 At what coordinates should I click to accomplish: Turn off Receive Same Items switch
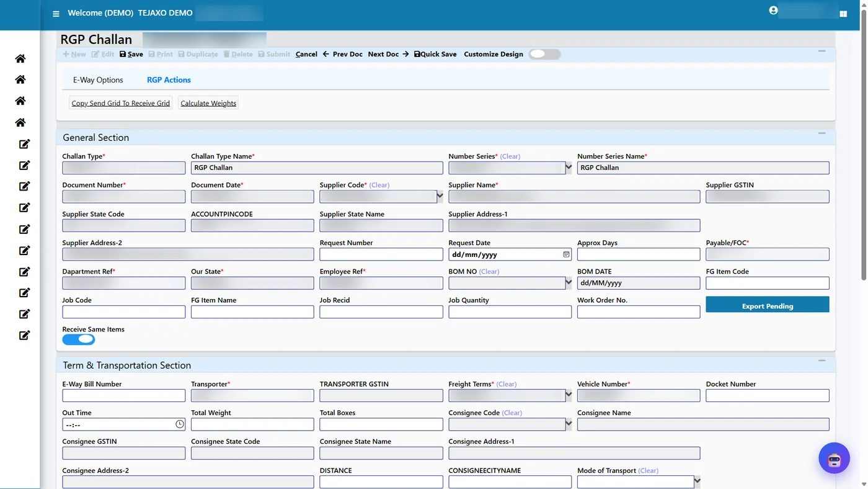[x=79, y=339]
